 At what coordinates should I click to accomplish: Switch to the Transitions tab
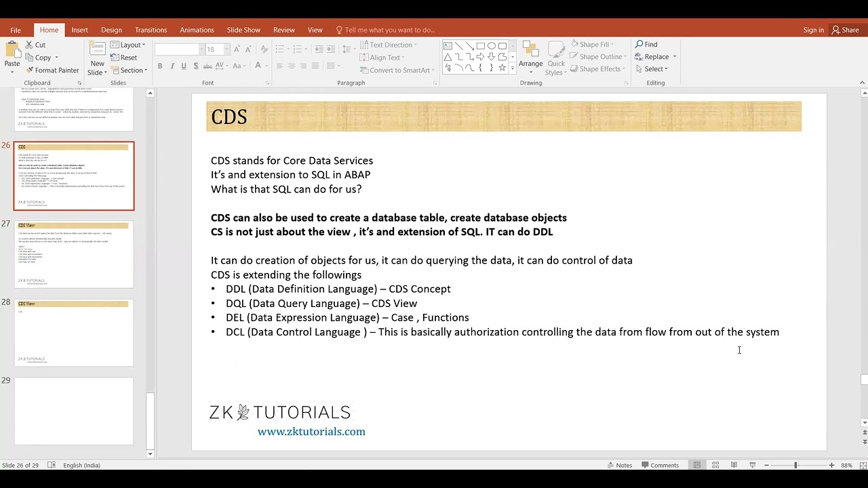pos(151,30)
